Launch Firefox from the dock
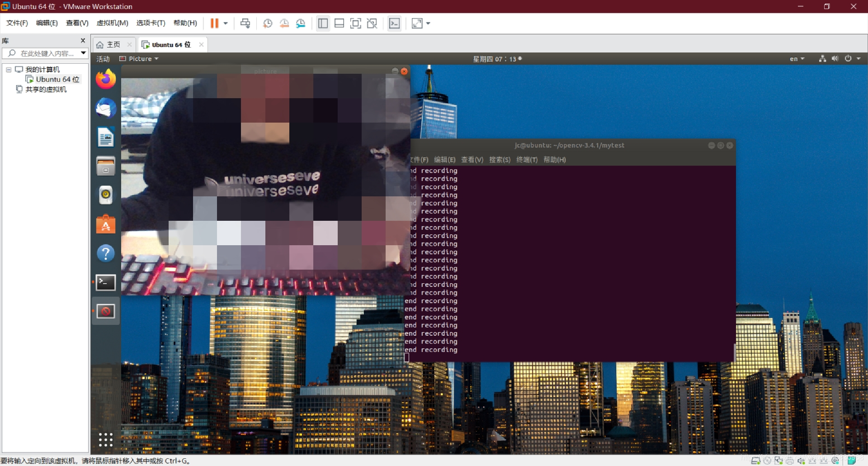Viewport: 868px width, 466px height. (x=106, y=79)
